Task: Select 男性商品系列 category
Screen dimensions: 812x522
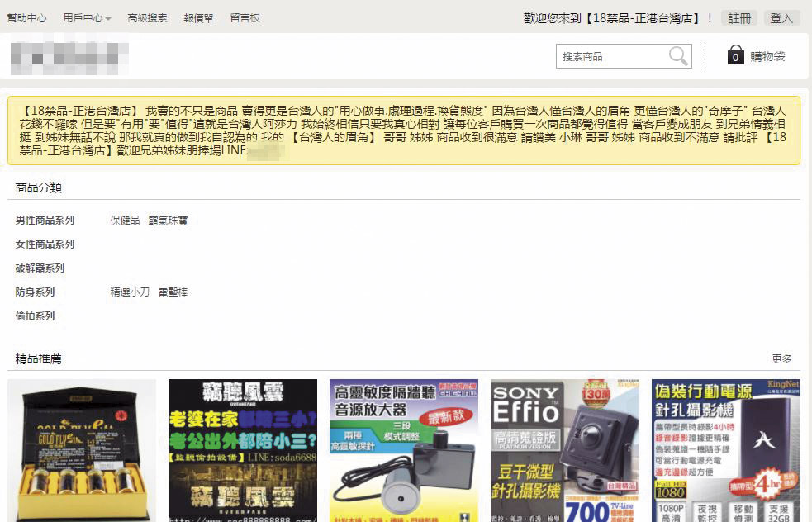Action: coord(45,220)
